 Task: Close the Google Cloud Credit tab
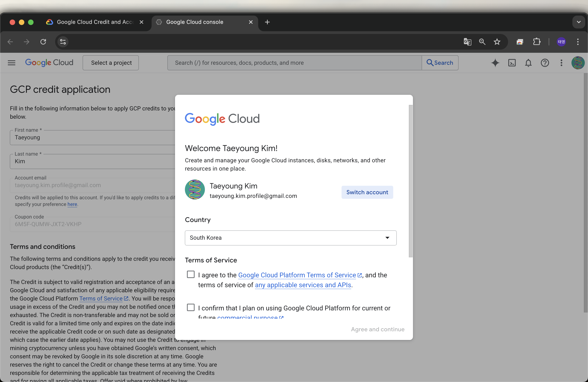point(141,22)
